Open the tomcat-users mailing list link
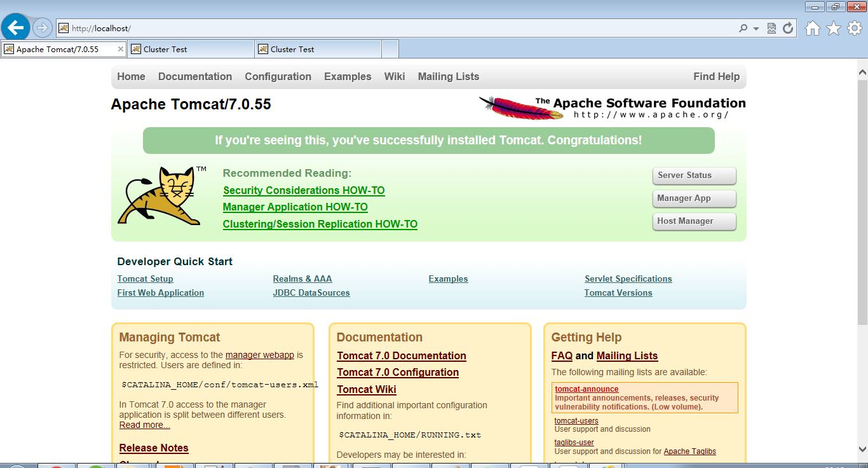 click(x=576, y=421)
